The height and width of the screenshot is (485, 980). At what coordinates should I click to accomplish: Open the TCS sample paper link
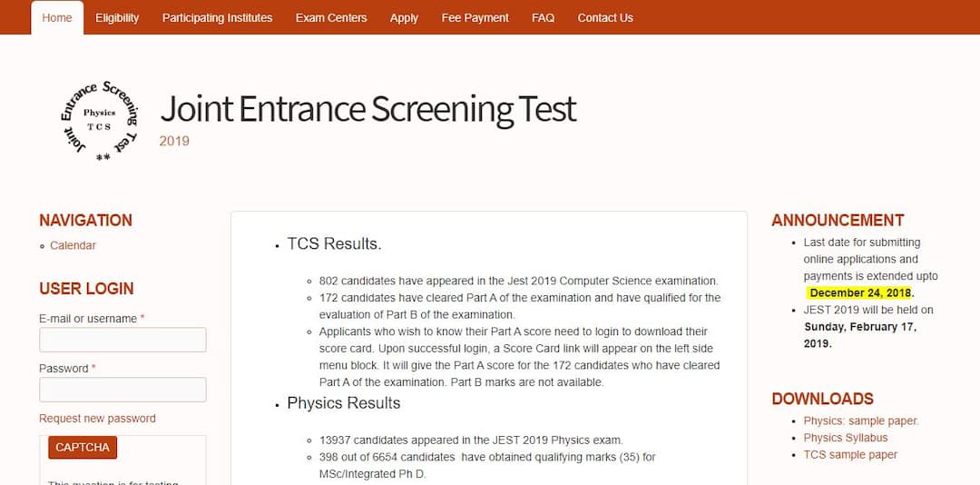pos(849,455)
